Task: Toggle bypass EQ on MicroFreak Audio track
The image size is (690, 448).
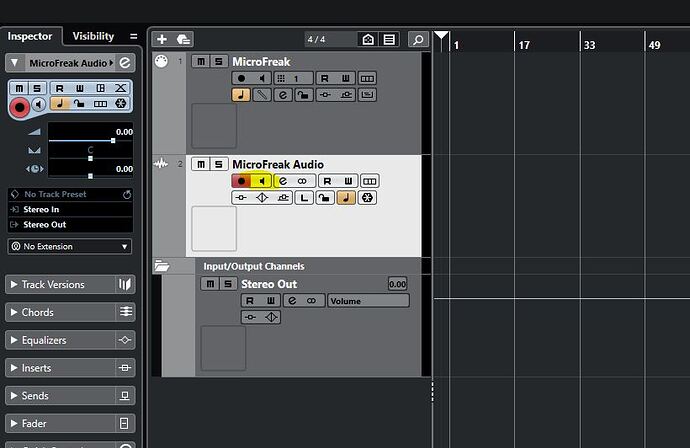Action: pyautogui.click(x=262, y=198)
